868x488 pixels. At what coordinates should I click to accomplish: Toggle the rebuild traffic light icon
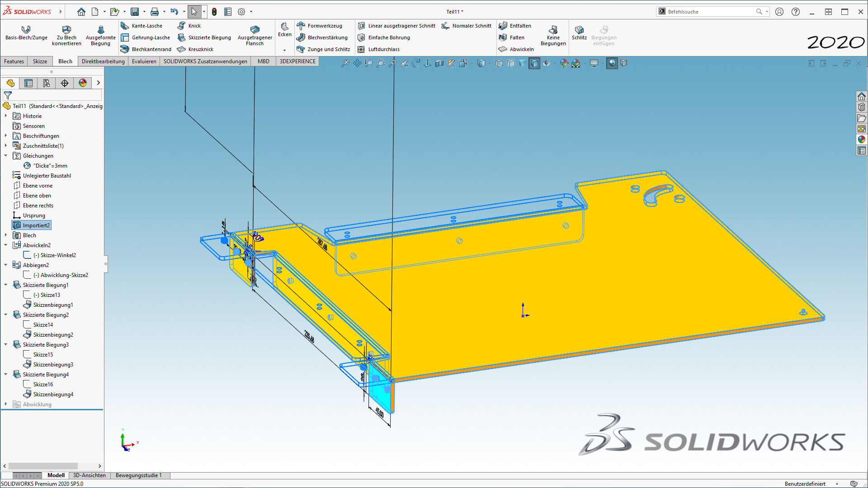[x=214, y=12]
